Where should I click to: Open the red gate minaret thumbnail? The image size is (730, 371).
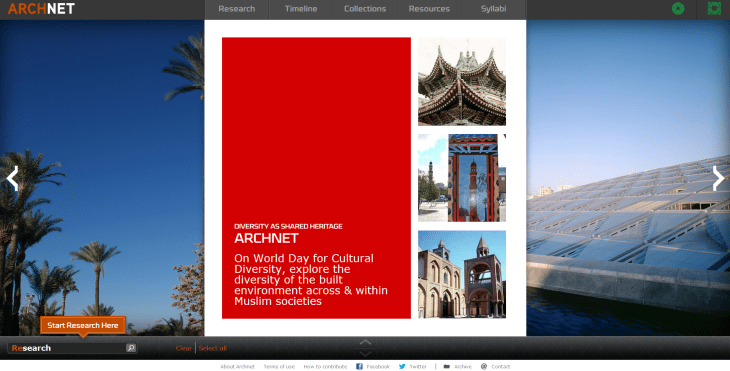(x=462, y=178)
